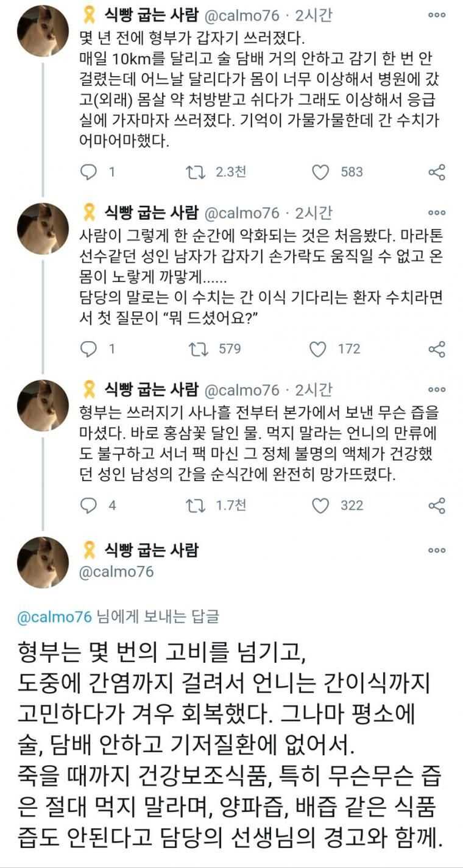This screenshot has height=868, width=463.
Task: Open more options on the third tweet
Action: 436,390
